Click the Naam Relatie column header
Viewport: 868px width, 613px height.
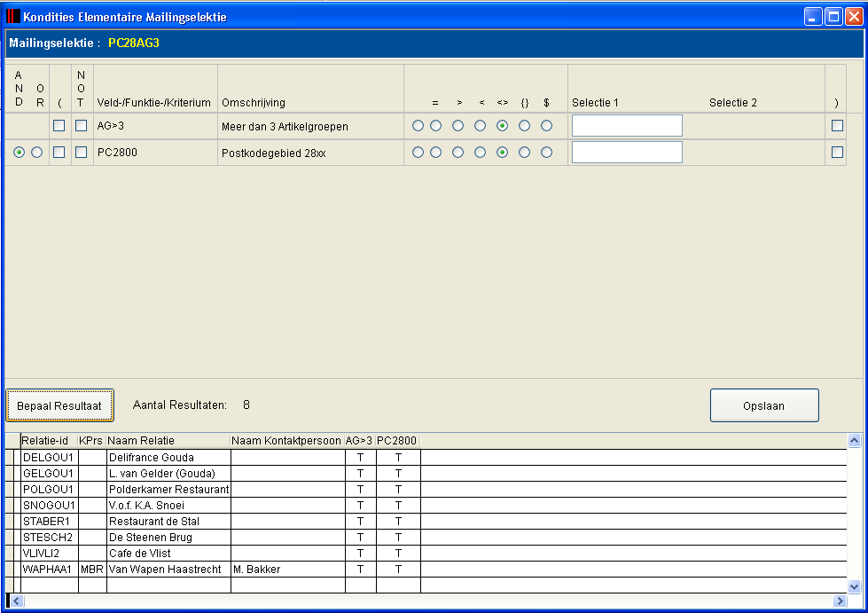click(168, 441)
